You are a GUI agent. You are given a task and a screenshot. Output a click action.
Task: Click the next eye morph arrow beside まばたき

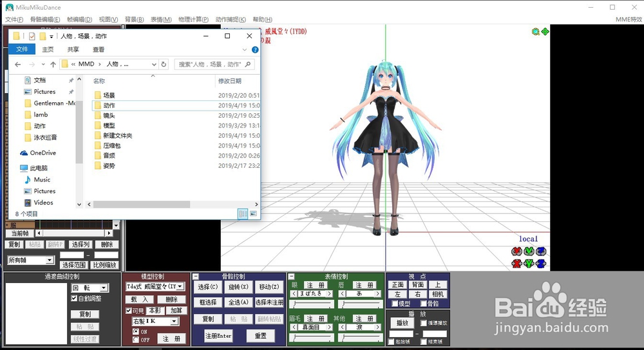(x=329, y=294)
